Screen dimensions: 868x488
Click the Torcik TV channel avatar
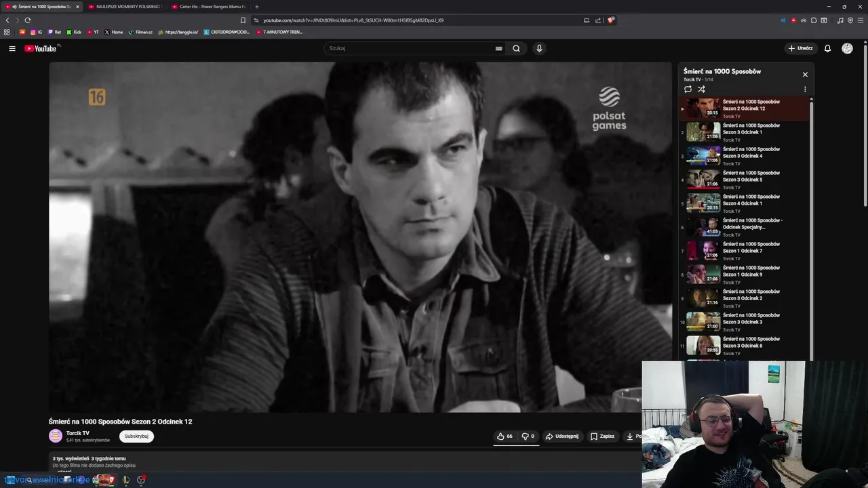pos(56,436)
